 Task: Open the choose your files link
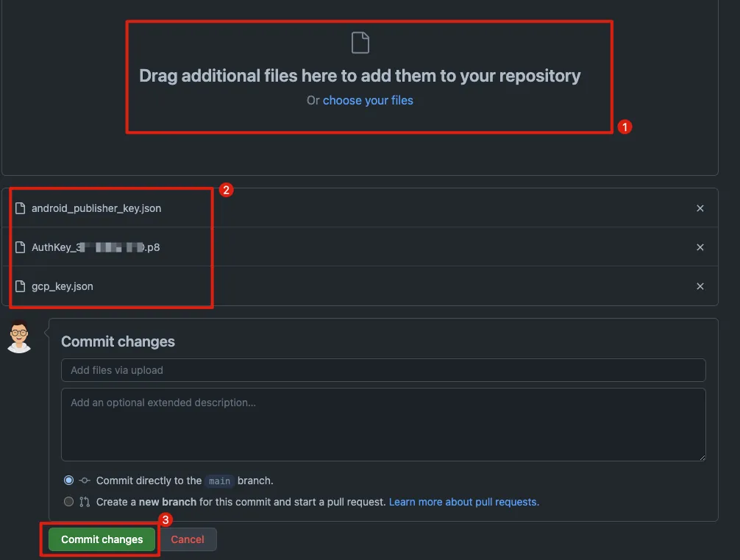368,100
